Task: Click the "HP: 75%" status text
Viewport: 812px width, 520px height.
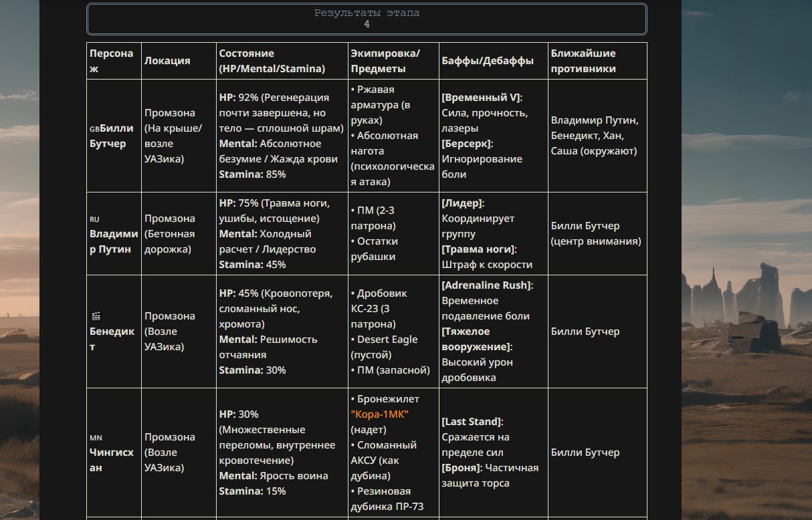Action: (x=238, y=203)
